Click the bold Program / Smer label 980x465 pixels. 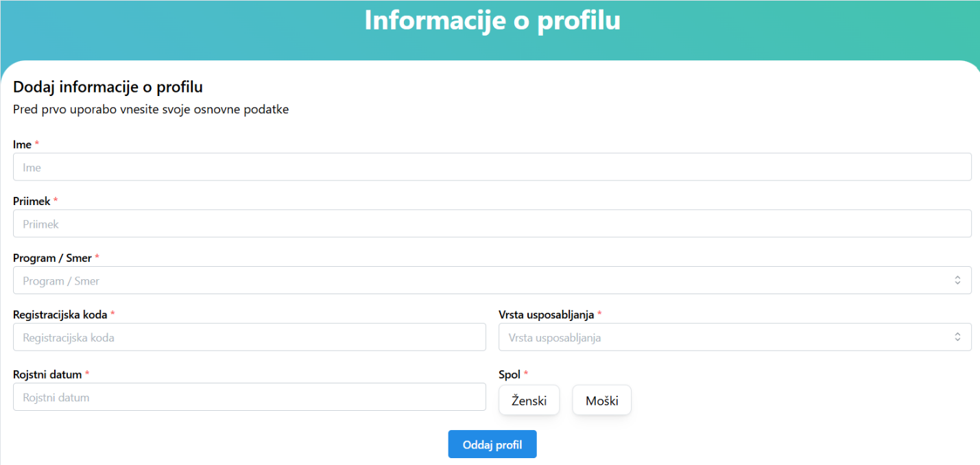(52, 258)
